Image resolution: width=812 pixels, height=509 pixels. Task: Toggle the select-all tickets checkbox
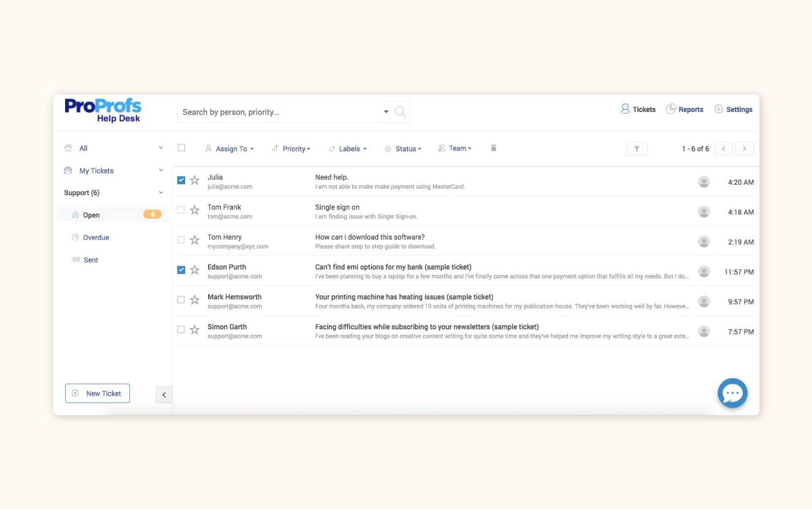tap(181, 148)
